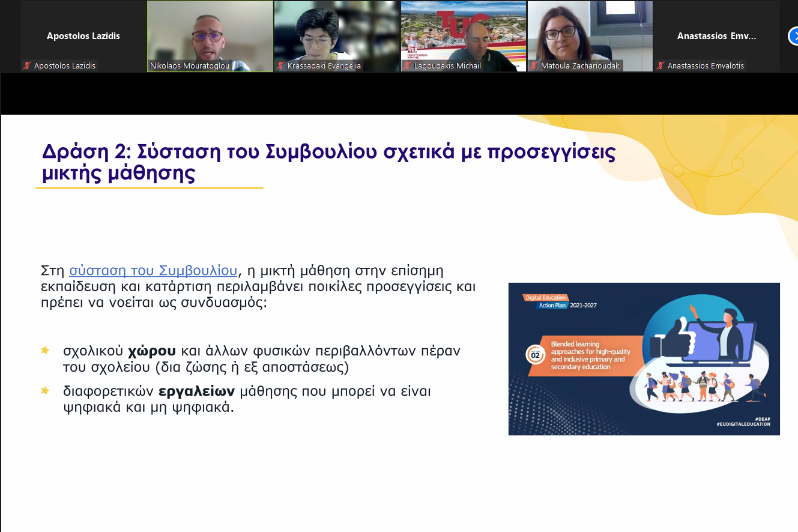Click the #EUDIGITALEDUCATION hashtag in the image

(x=743, y=425)
